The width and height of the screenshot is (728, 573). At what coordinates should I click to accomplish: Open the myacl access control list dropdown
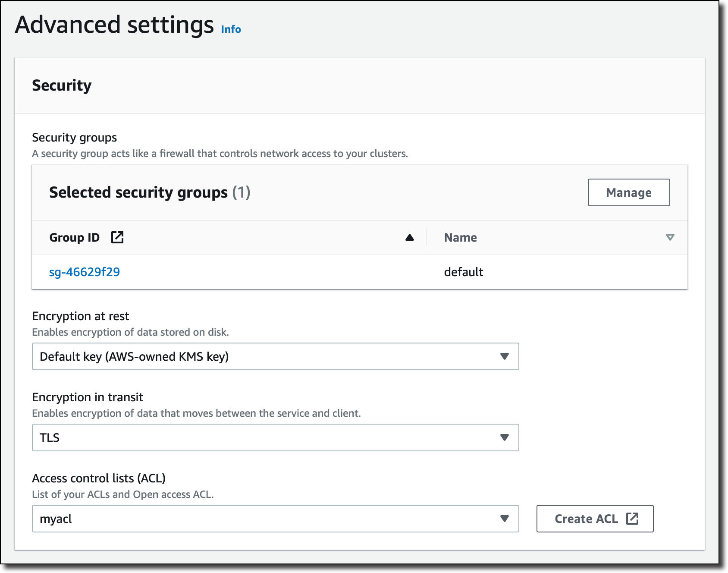(x=275, y=519)
